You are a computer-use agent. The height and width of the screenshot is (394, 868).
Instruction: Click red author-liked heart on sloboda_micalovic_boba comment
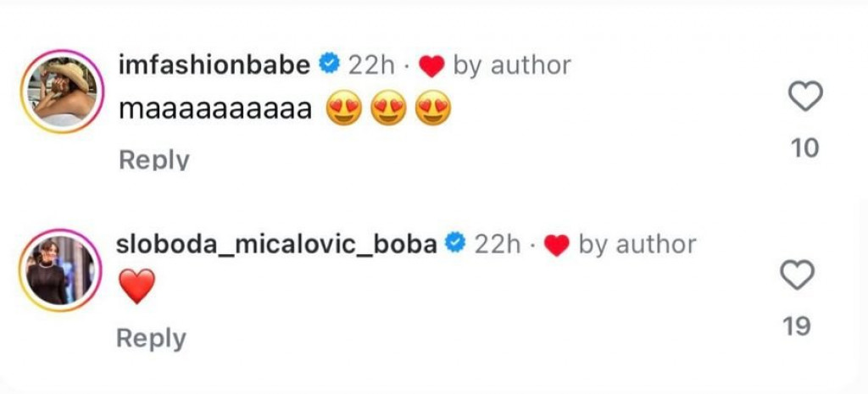556,245
